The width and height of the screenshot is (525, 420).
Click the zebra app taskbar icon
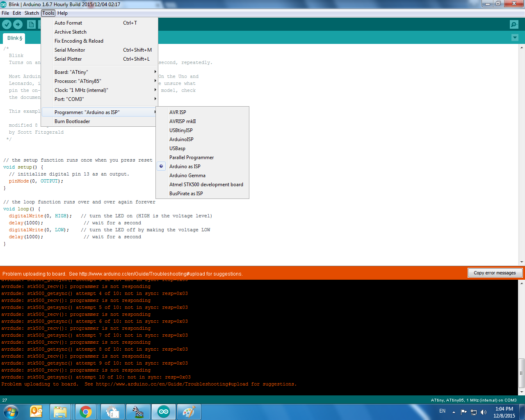(x=138, y=411)
